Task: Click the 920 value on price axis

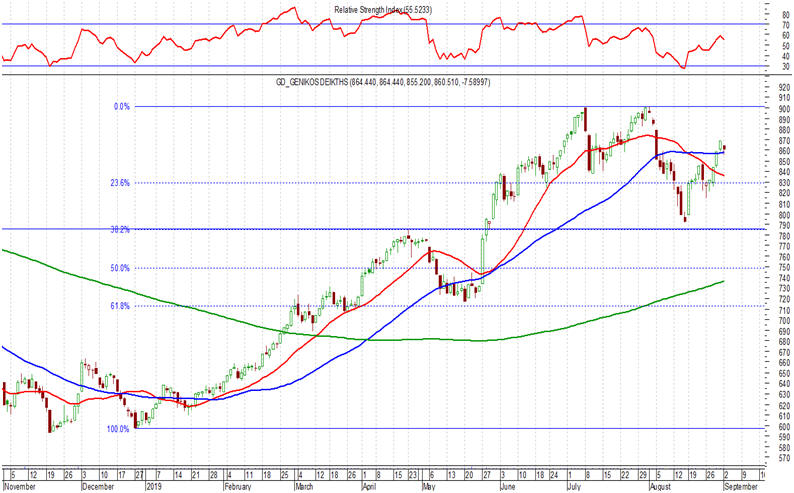Action: (785, 87)
